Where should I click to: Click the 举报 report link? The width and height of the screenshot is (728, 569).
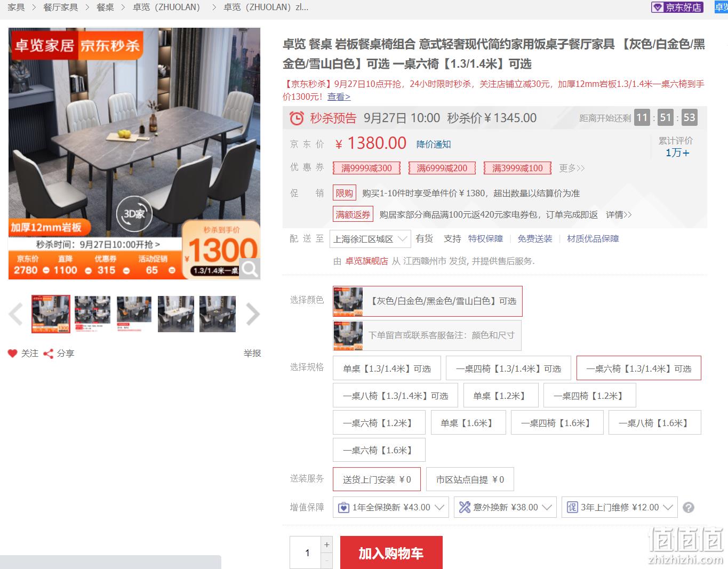click(x=252, y=353)
